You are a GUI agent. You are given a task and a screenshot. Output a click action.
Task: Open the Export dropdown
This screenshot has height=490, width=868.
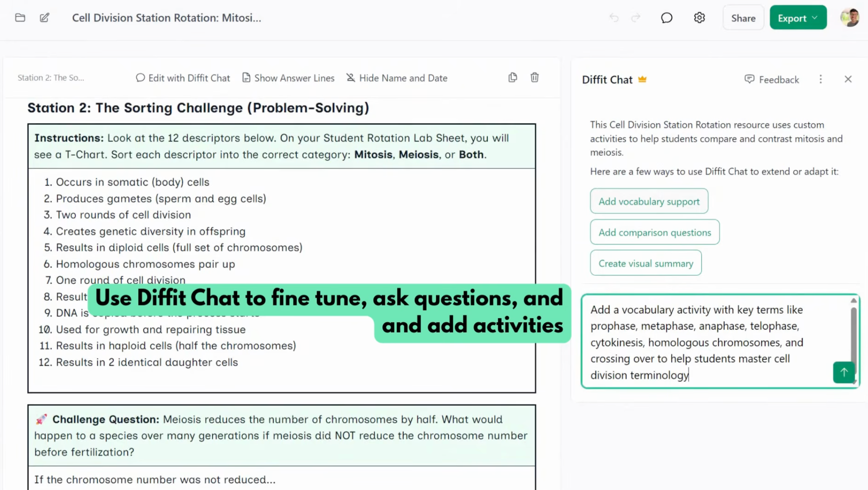798,18
